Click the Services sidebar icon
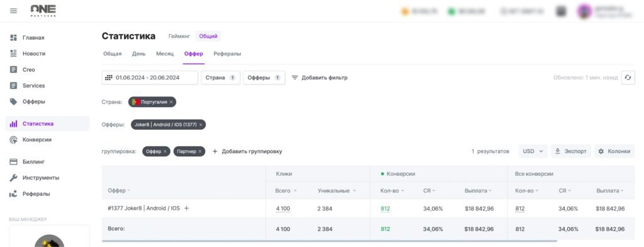 [13, 86]
